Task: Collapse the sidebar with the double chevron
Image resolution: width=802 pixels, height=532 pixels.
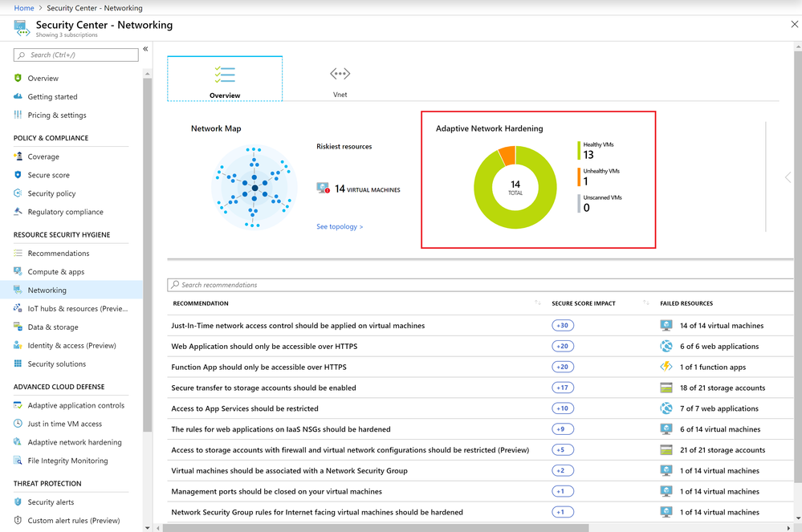Action: 145,49
